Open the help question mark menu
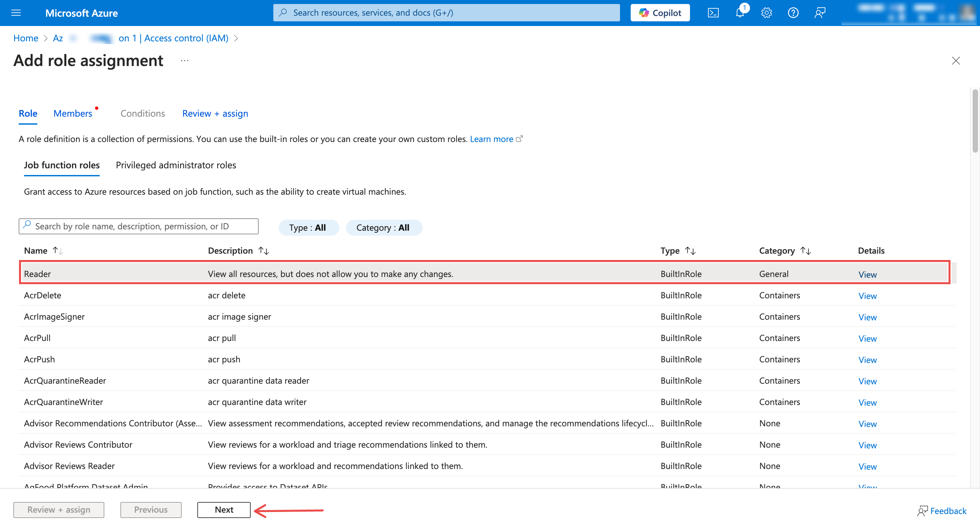This screenshot has height=530, width=980. tap(793, 13)
